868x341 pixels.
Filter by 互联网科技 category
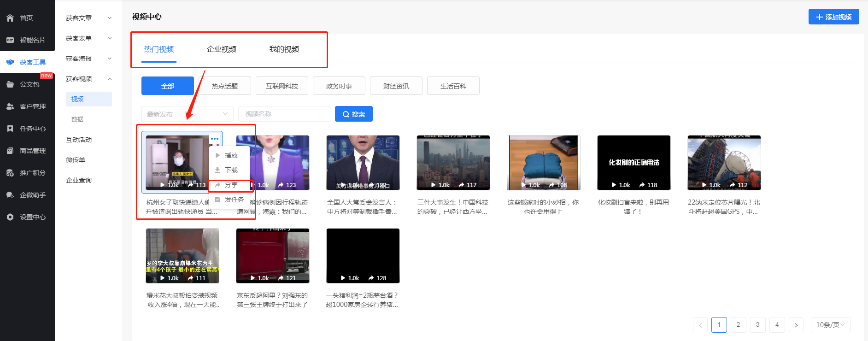282,86
